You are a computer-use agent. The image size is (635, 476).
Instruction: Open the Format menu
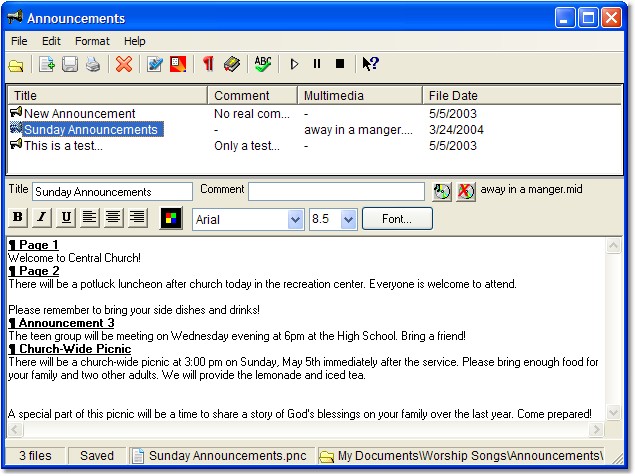[x=92, y=41]
